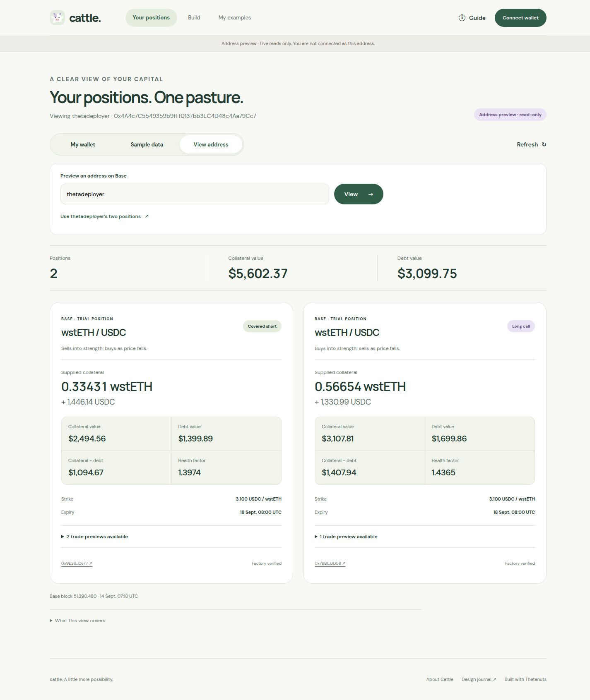Click the health factor value 1.4365
The width and height of the screenshot is (590, 700).
443,472
